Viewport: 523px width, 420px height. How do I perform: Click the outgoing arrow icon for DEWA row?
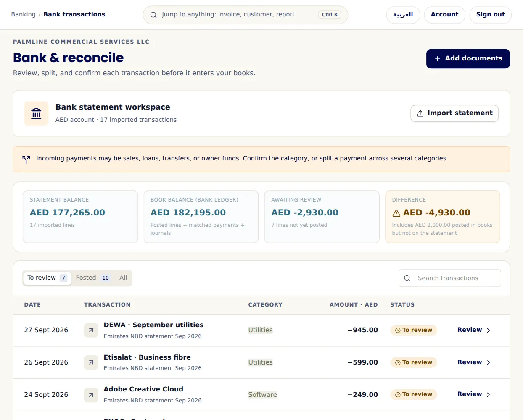pyautogui.click(x=91, y=330)
